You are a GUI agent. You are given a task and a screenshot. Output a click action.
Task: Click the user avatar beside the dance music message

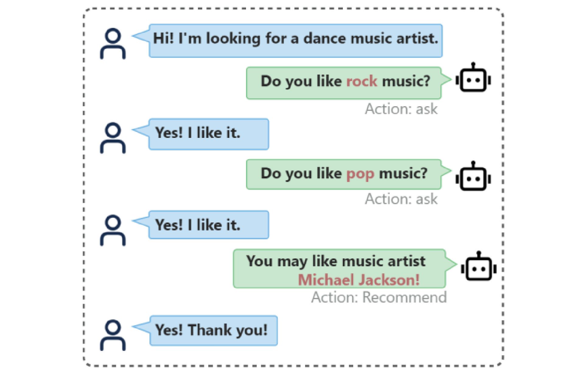(113, 44)
